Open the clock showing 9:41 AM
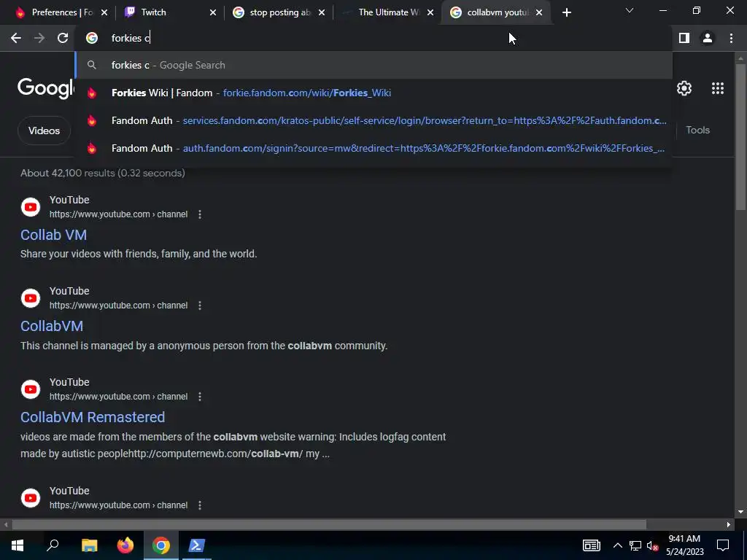This screenshot has width=747, height=560. click(684, 545)
